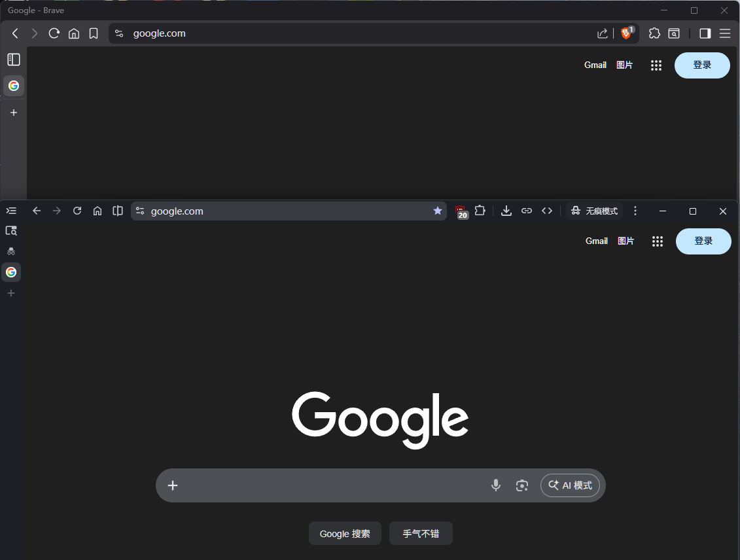The width and height of the screenshot is (740, 560).
Task: Open Brave's hamburger main menu
Action: pyautogui.click(x=725, y=33)
